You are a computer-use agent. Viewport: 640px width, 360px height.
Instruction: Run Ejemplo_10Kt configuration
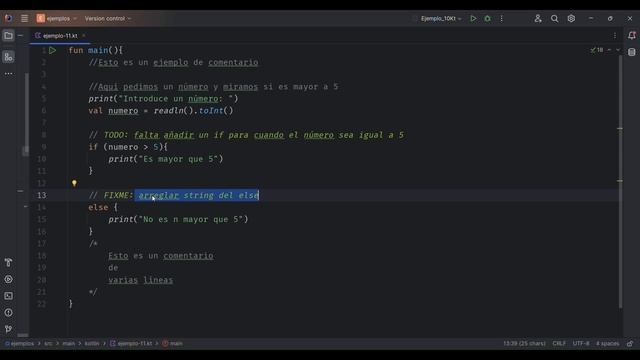[473, 18]
